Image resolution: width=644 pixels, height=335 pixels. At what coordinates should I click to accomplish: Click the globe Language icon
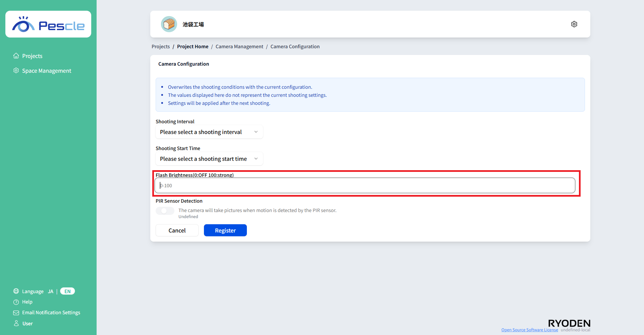tap(16, 291)
